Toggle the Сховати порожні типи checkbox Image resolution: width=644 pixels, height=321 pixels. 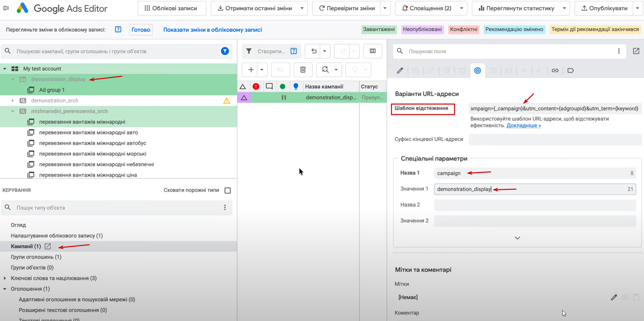tap(228, 190)
